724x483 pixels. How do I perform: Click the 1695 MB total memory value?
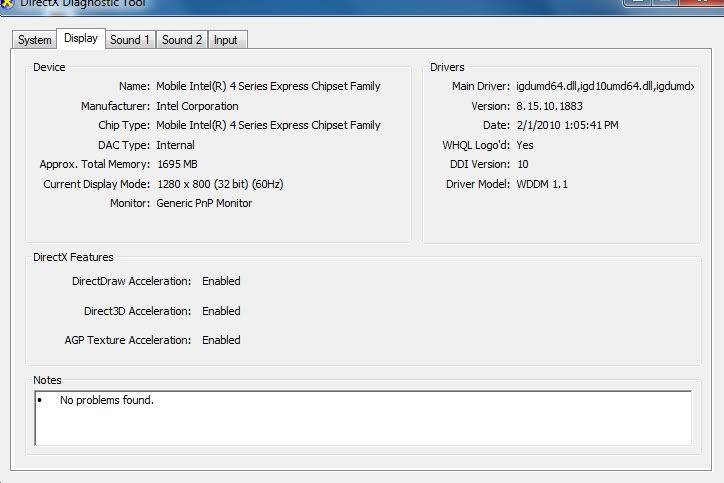[177, 164]
